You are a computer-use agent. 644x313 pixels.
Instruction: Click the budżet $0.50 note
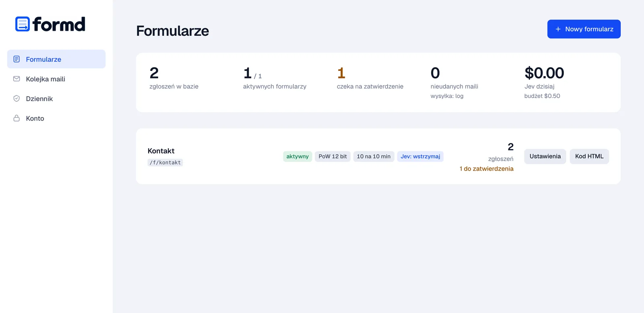(x=542, y=96)
